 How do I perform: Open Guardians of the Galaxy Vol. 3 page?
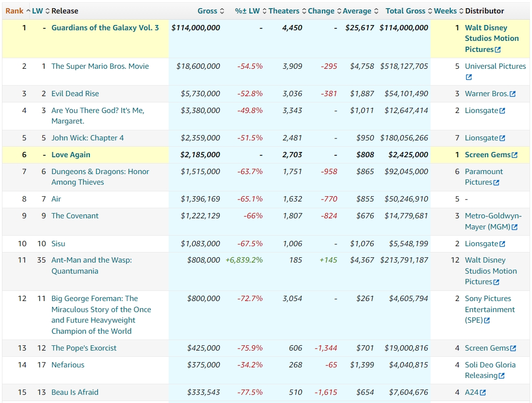tap(105, 28)
